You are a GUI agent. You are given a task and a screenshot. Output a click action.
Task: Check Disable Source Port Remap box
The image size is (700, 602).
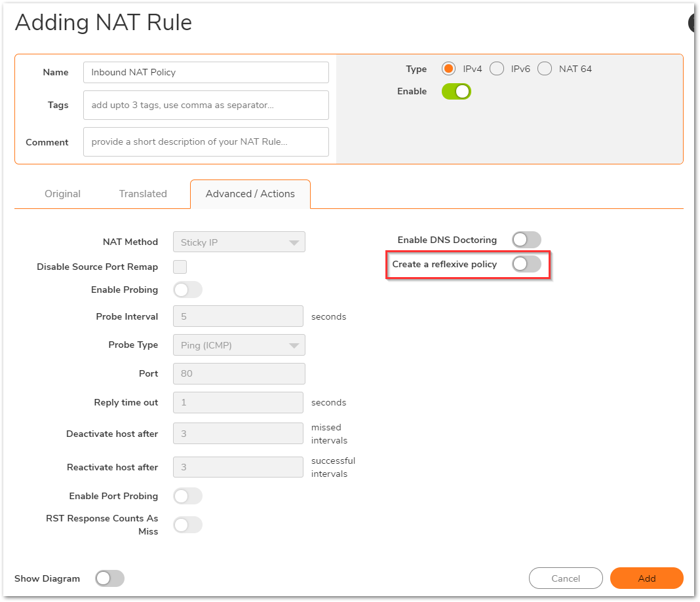click(x=180, y=267)
